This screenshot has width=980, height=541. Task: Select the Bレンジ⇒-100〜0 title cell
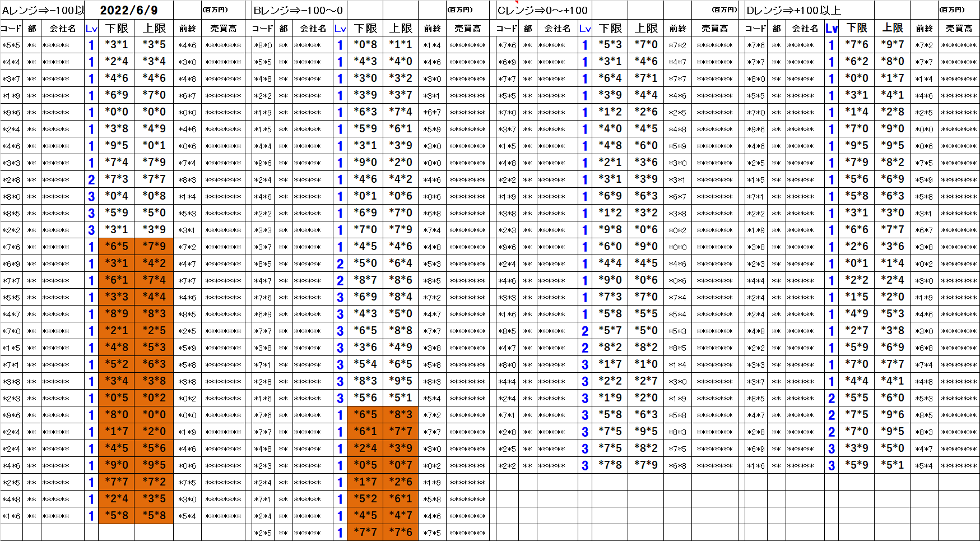pos(299,10)
